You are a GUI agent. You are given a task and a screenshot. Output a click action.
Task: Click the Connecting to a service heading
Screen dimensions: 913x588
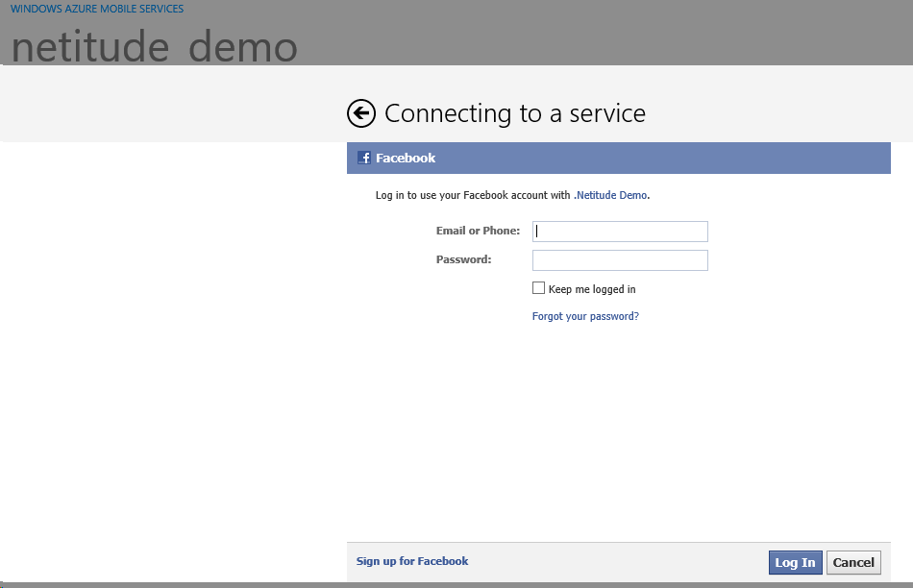click(515, 113)
